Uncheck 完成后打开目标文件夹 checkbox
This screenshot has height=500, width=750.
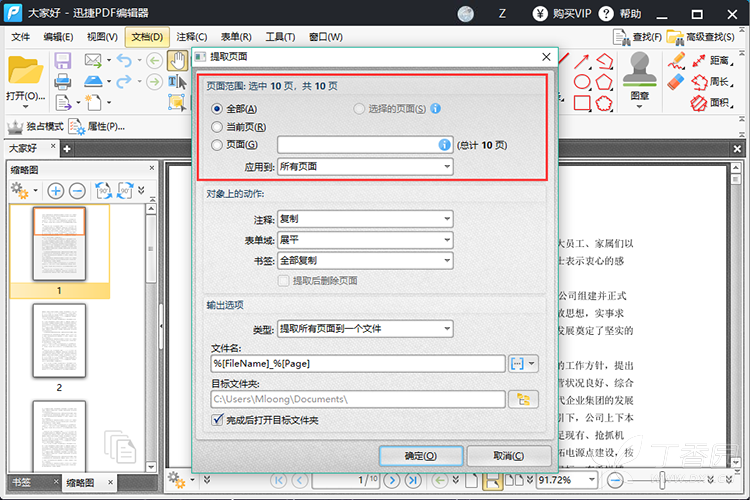218,420
